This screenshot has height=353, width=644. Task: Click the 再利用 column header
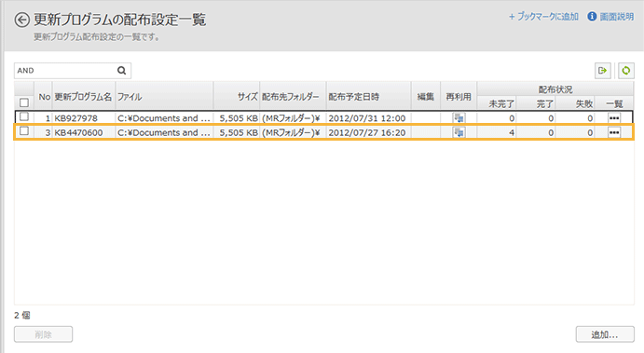[459, 97]
